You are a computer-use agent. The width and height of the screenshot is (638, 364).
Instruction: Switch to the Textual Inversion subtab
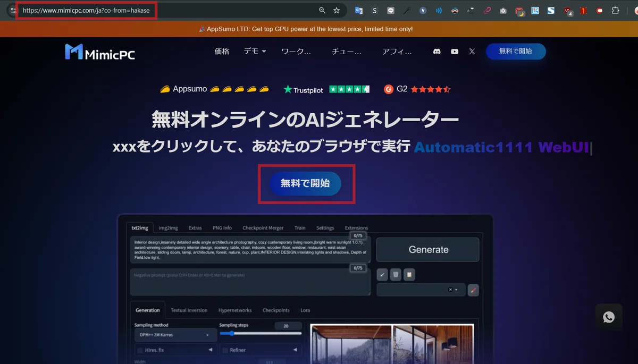(189, 310)
